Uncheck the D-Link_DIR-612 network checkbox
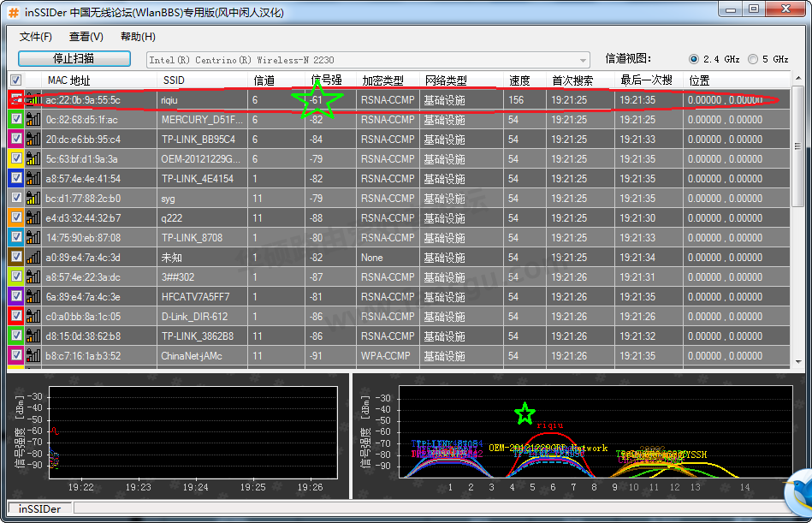This screenshot has width=812, height=523. [16, 317]
